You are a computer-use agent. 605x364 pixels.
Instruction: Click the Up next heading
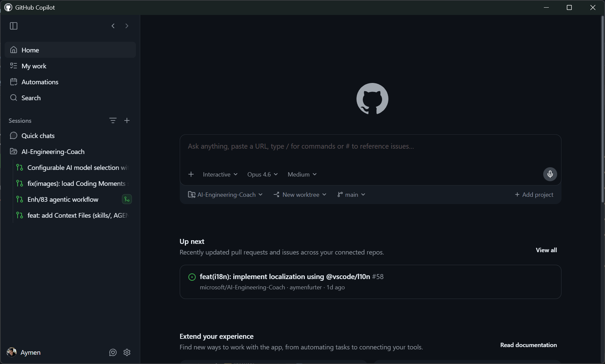(x=192, y=242)
